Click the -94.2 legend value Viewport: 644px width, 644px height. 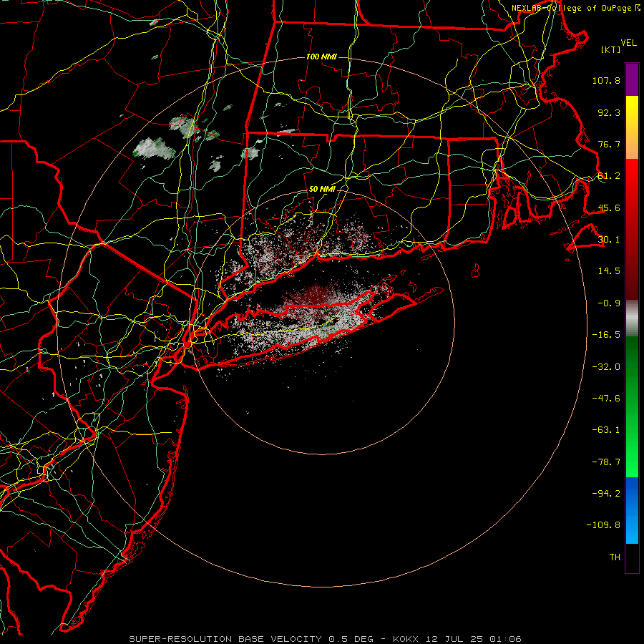(606, 494)
